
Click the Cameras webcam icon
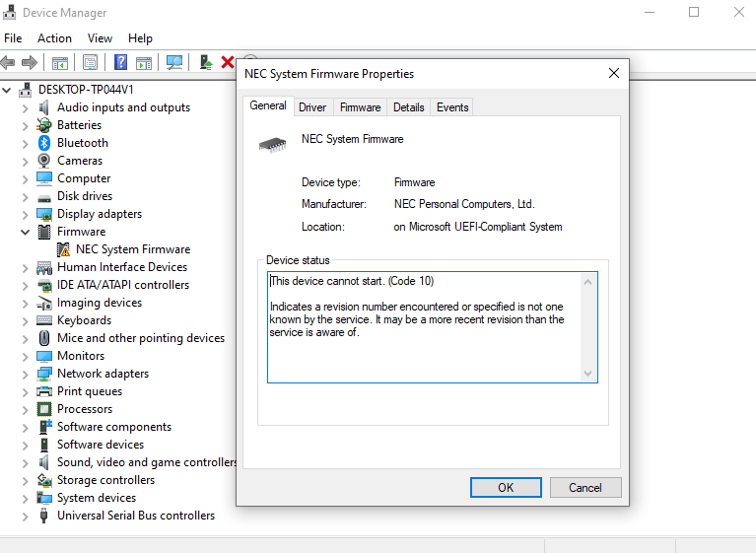(x=44, y=161)
